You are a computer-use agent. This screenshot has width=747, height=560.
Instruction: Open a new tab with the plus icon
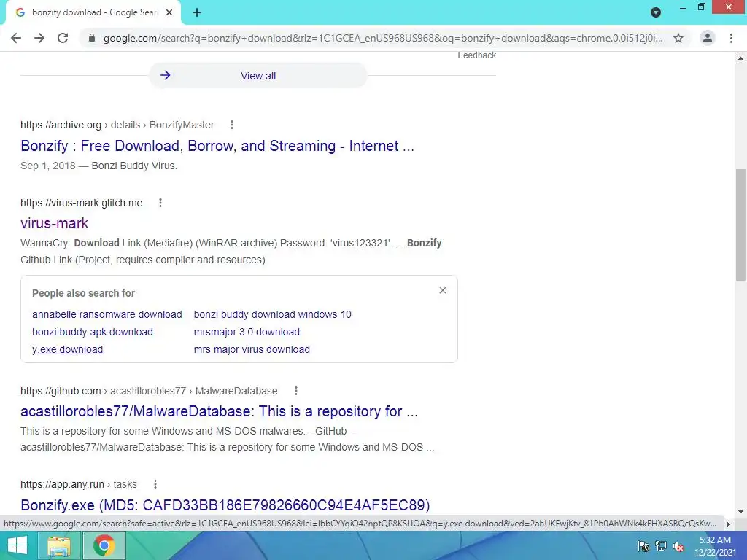coord(197,12)
